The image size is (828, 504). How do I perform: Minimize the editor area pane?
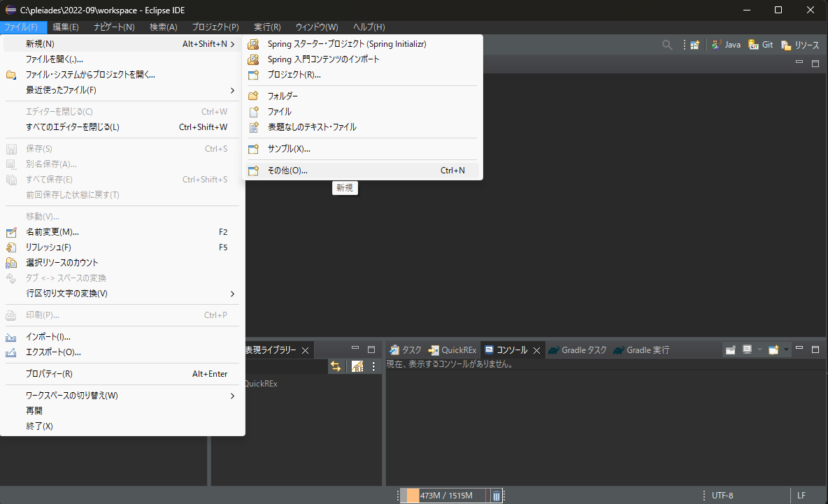click(799, 62)
